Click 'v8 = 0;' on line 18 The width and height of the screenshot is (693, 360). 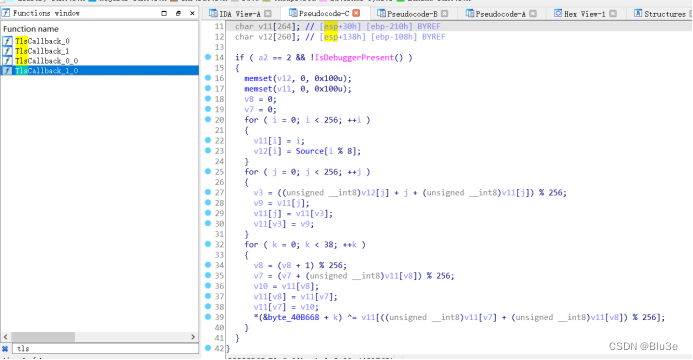point(260,99)
